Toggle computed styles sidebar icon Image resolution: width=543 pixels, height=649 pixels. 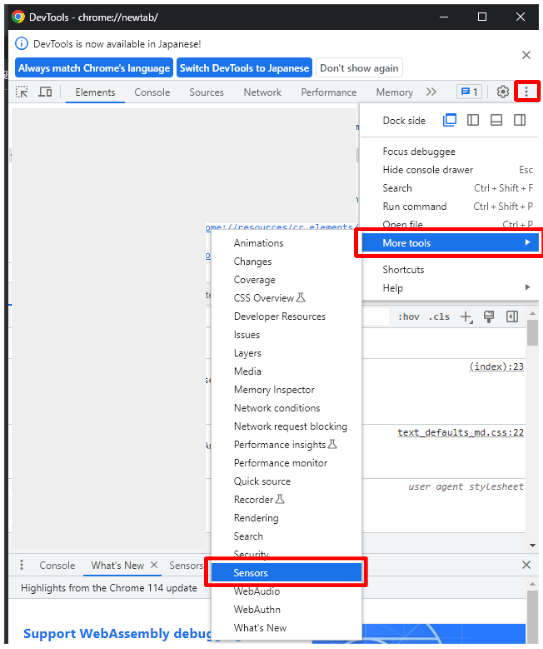click(x=512, y=317)
